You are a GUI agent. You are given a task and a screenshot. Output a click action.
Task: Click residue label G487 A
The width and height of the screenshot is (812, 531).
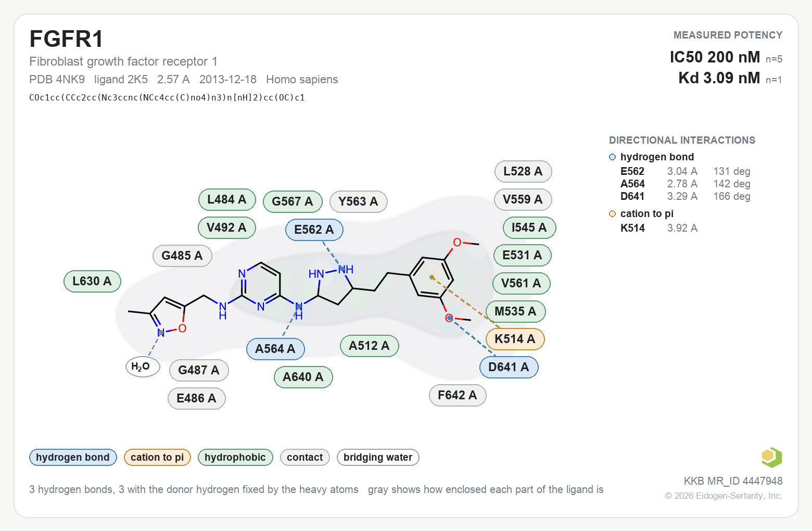[x=199, y=370]
